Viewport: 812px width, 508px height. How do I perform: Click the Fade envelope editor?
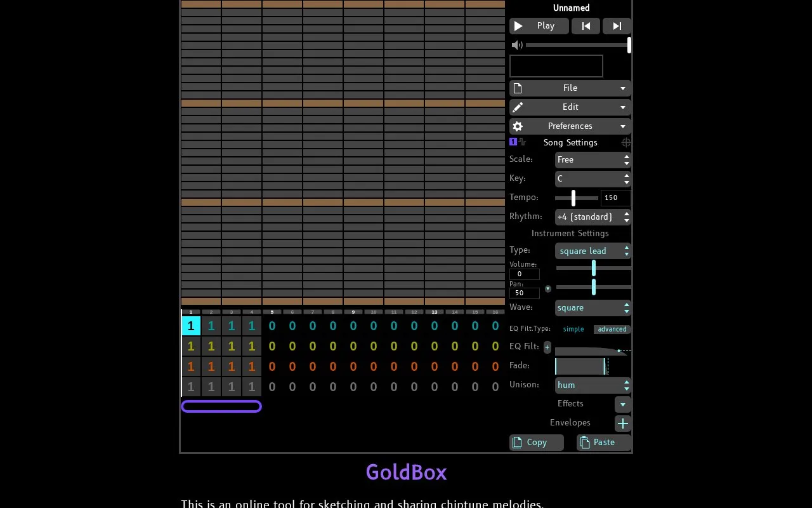[x=593, y=366]
